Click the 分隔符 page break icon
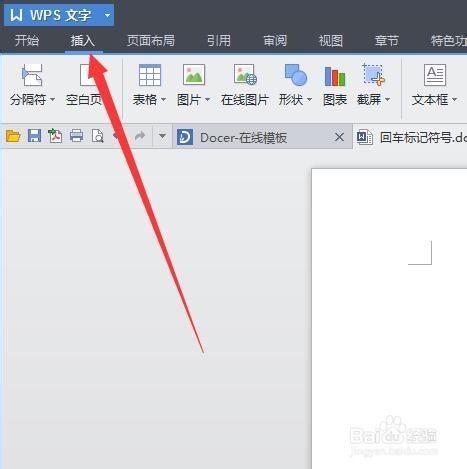This screenshot has height=469, width=467. pyautogui.click(x=32, y=75)
